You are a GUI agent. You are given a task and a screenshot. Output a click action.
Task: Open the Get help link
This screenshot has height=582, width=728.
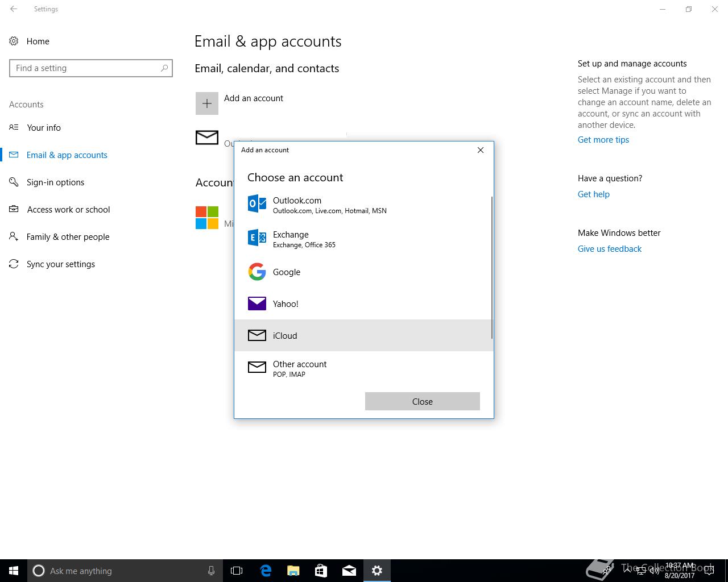(x=594, y=194)
